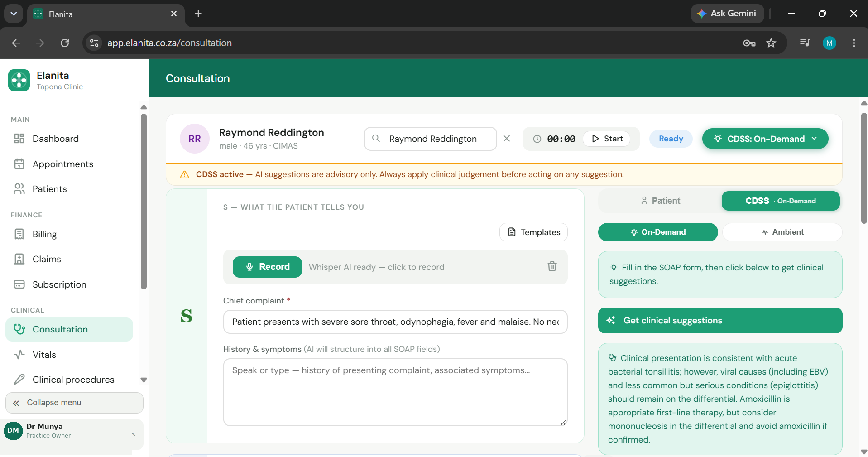The height and width of the screenshot is (457, 868).
Task: Click the DM user avatar
Action: click(13, 430)
